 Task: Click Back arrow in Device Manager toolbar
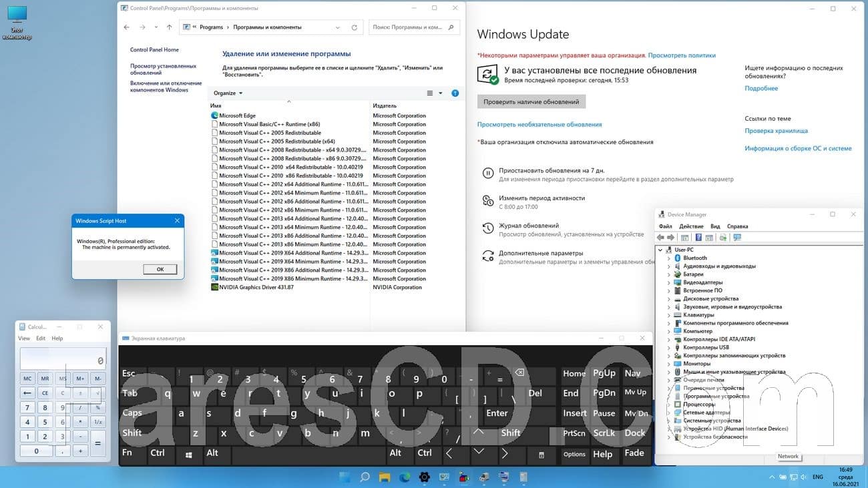(x=660, y=238)
